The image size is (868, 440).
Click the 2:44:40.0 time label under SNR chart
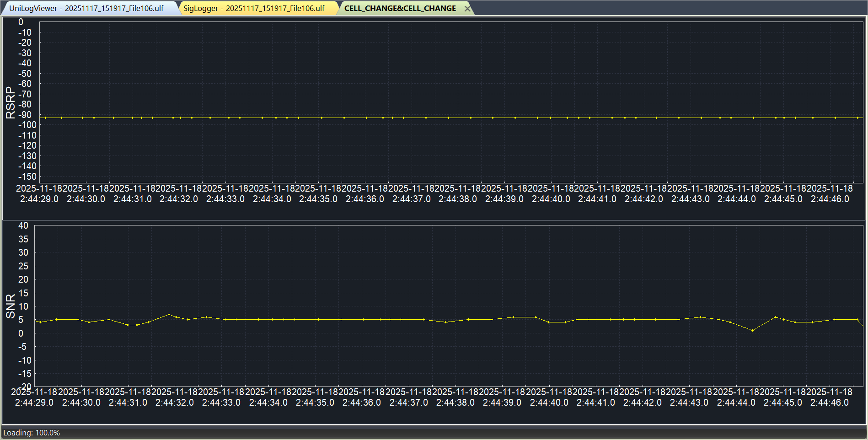[549, 402]
